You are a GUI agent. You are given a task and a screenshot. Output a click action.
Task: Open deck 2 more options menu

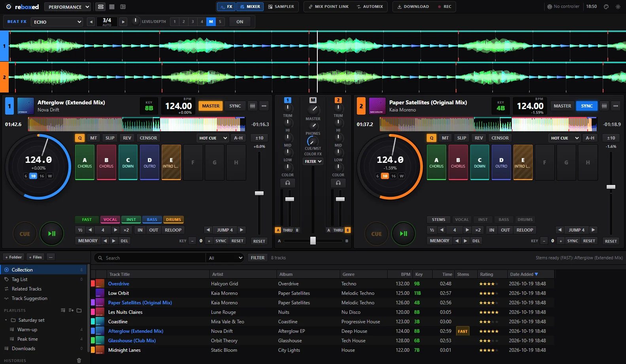(x=616, y=106)
